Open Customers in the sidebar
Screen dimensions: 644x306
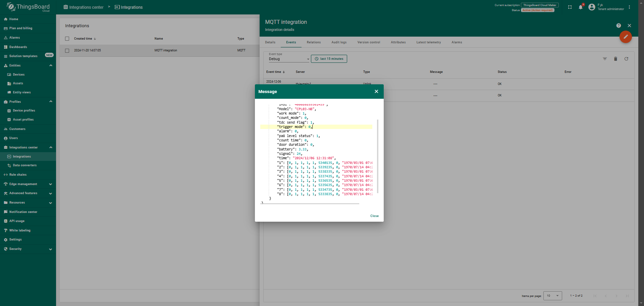click(x=28, y=129)
